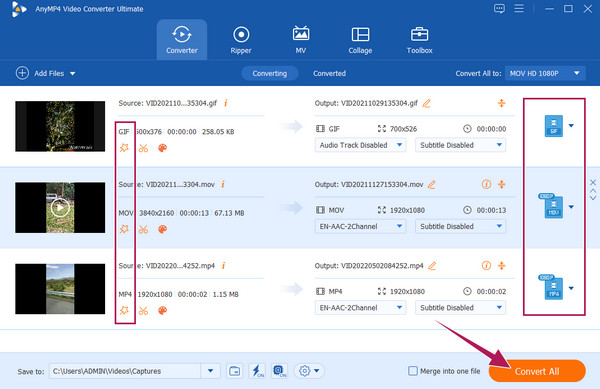Click the scissors cut icon for the GIF file
The image size is (600, 389).
coord(143,148)
